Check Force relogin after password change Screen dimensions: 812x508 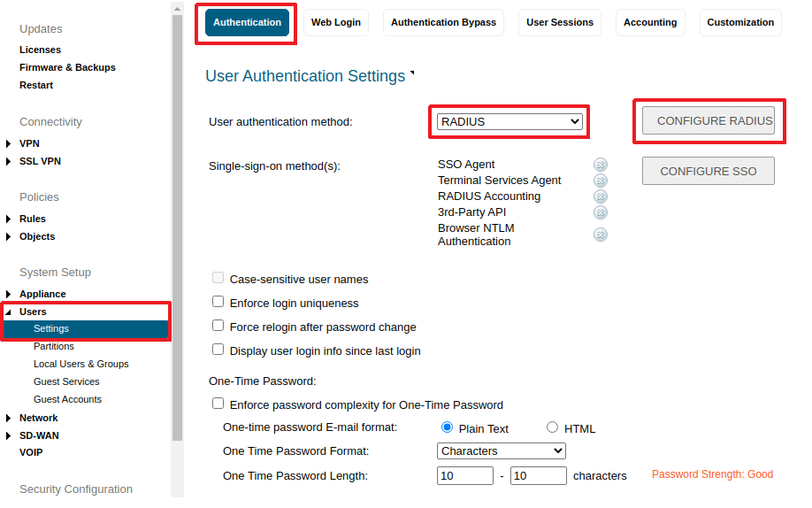pyautogui.click(x=218, y=327)
